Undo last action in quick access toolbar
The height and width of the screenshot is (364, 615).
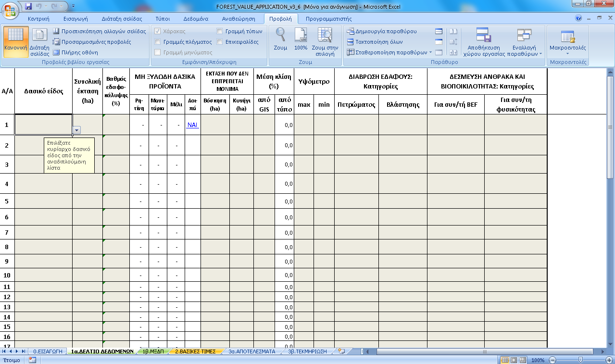click(x=39, y=6)
